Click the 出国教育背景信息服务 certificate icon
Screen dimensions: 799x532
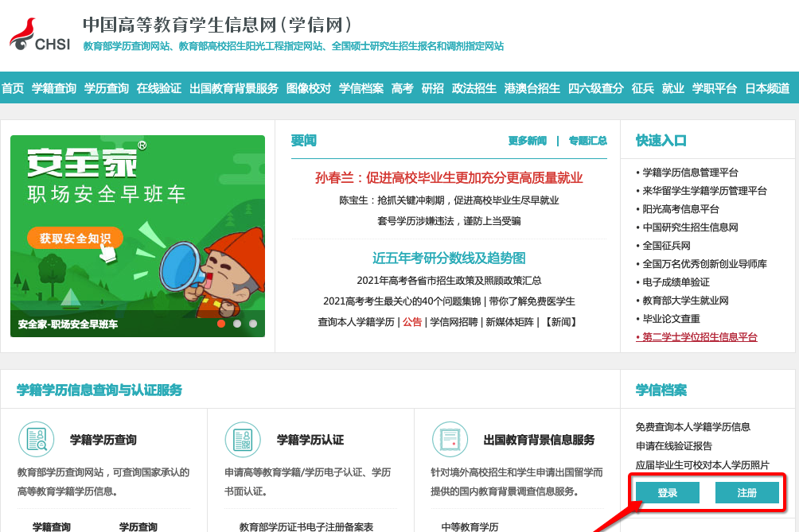pos(450,439)
